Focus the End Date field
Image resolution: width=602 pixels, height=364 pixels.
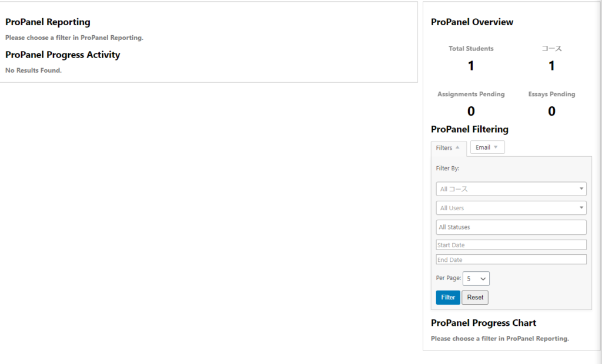click(511, 259)
